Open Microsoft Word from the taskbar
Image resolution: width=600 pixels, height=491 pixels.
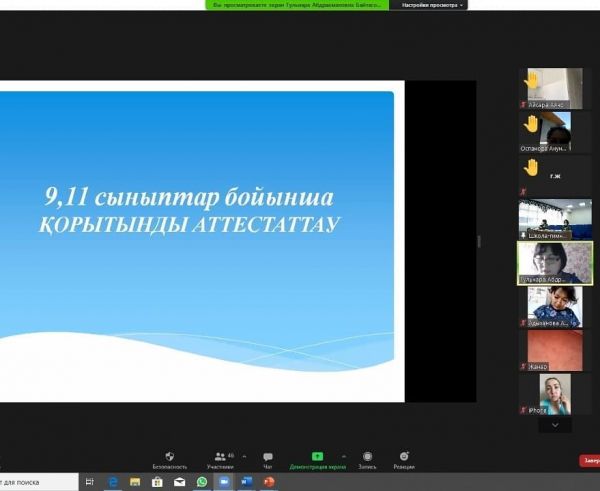click(246, 482)
